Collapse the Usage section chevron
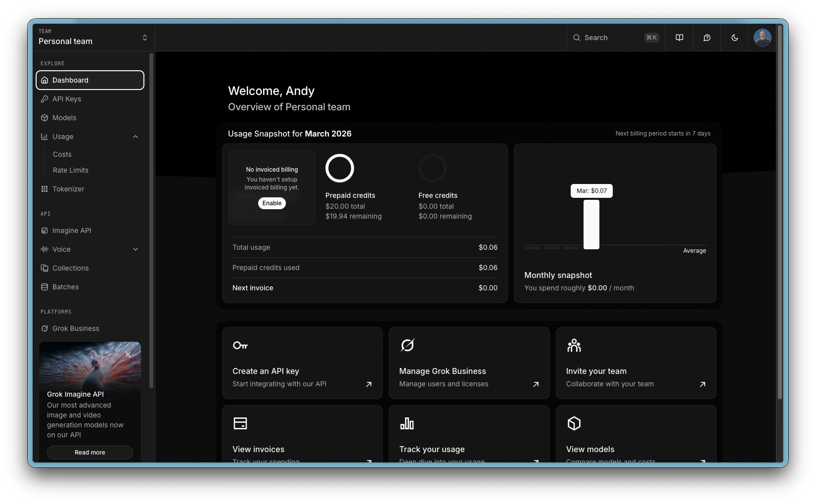This screenshot has height=504, width=816. tap(136, 137)
